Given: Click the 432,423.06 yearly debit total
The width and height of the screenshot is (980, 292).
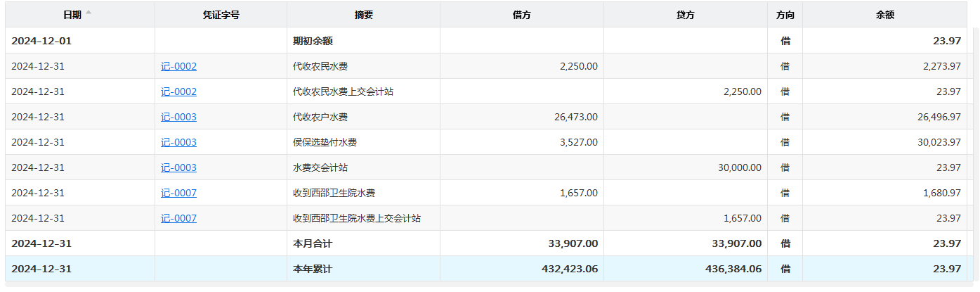Looking at the screenshot, I should point(570,269).
